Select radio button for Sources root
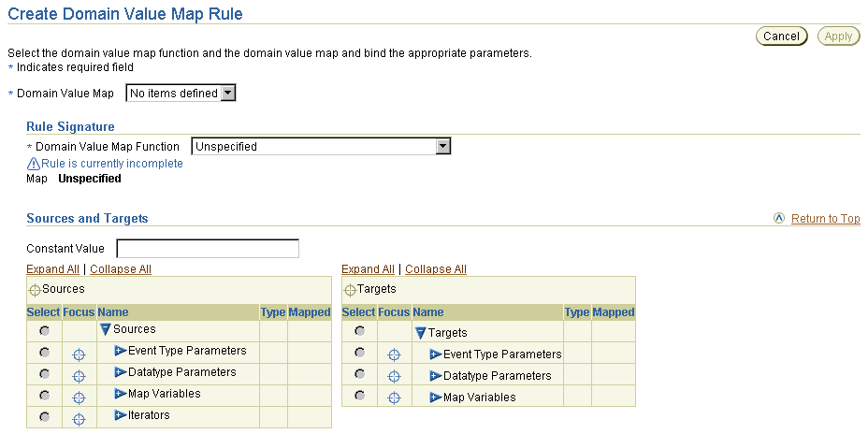This screenshot has height=434, width=868. coord(44,330)
